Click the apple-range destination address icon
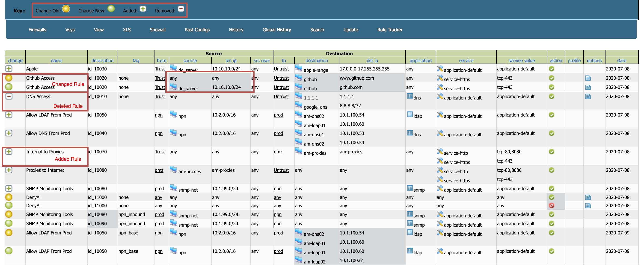Viewport: 644px width, 272px height. pos(299,68)
